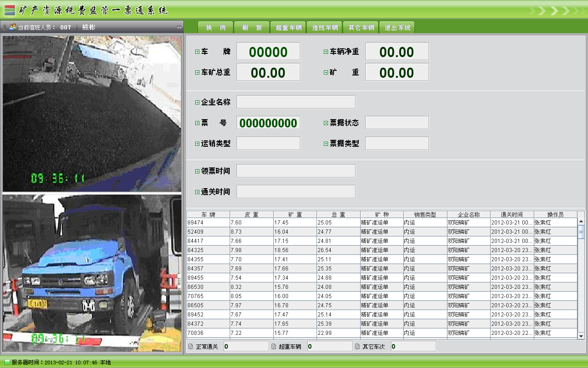Collapse the left panel with double-arrow chevron
This screenshot has width=588, height=368.
(179, 27)
